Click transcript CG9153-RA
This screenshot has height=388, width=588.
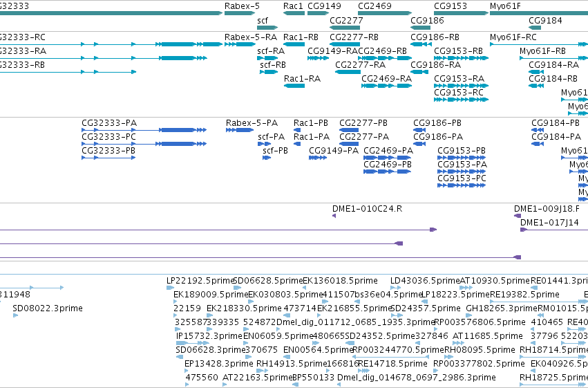[x=462, y=86]
